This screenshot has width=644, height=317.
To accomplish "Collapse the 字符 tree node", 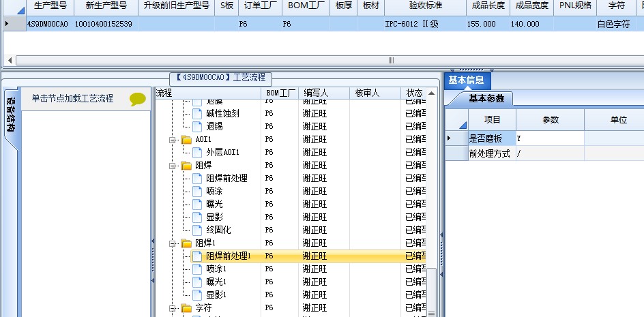I will pyautogui.click(x=173, y=308).
